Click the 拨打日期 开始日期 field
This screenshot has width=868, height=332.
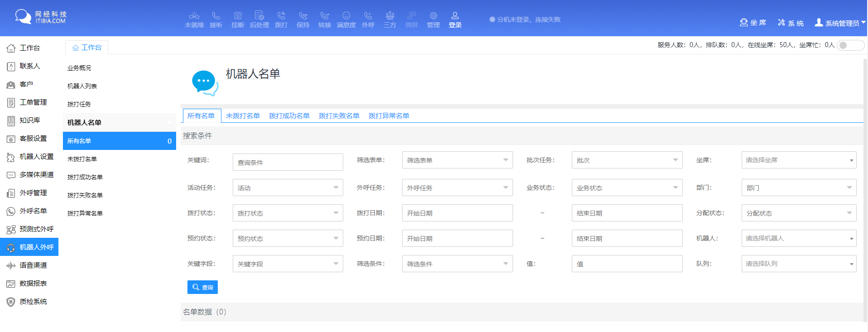(457, 213)
